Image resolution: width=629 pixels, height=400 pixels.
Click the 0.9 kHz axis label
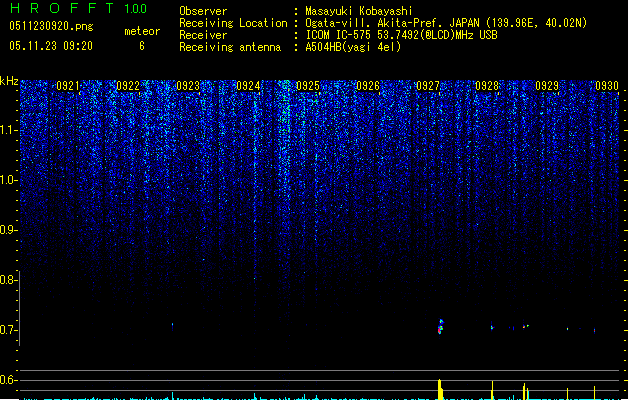9,230
